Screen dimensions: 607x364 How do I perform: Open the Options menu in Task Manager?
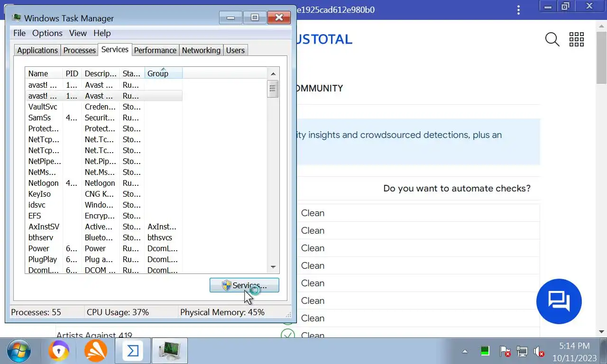pos(47,33)
